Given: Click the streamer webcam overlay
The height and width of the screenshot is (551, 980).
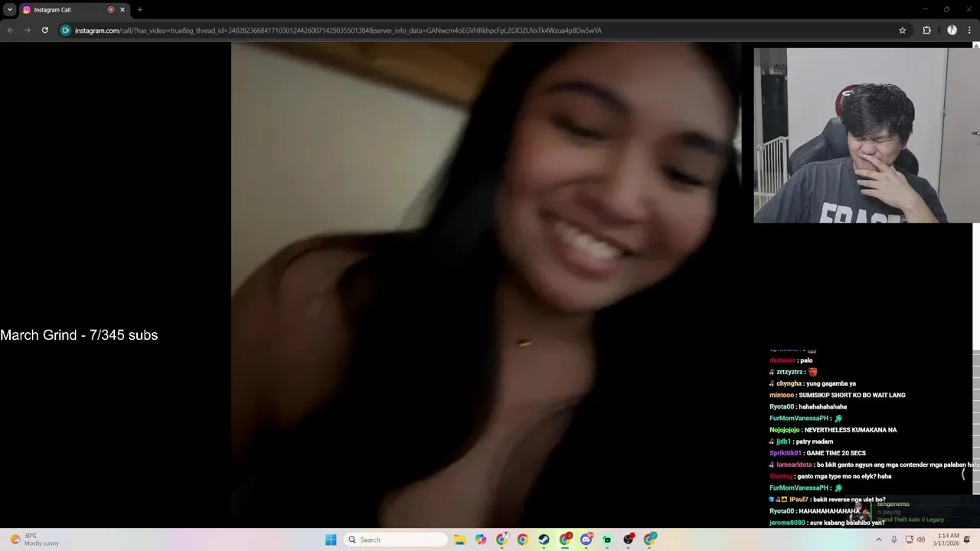Looking at the screenshot, I should click(867, 135).
